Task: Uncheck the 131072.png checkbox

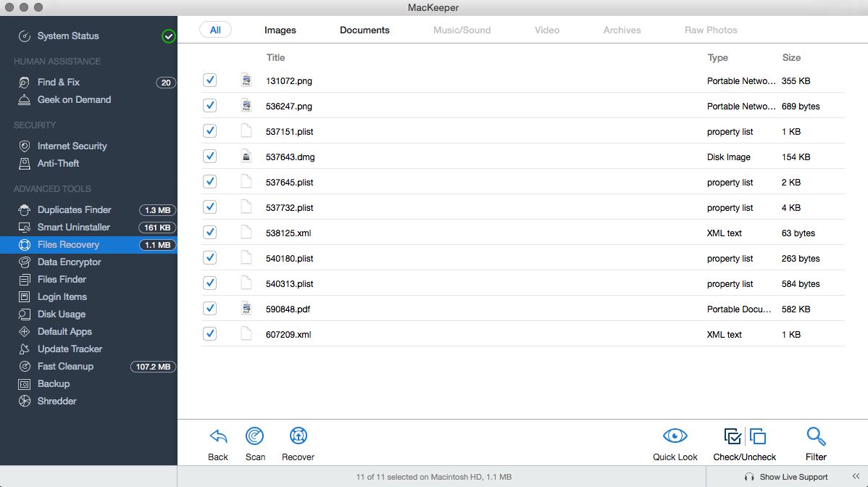Action: (x=210, y=80)
